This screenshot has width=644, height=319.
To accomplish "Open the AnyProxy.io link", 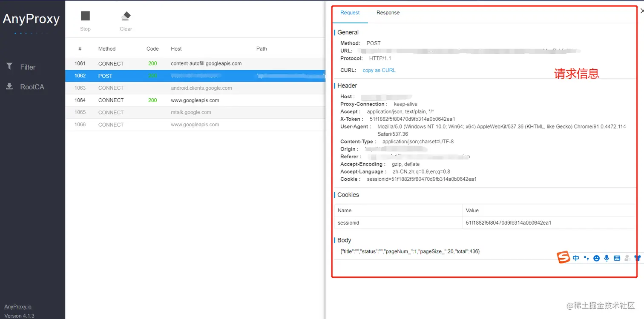I will point(18,307).
